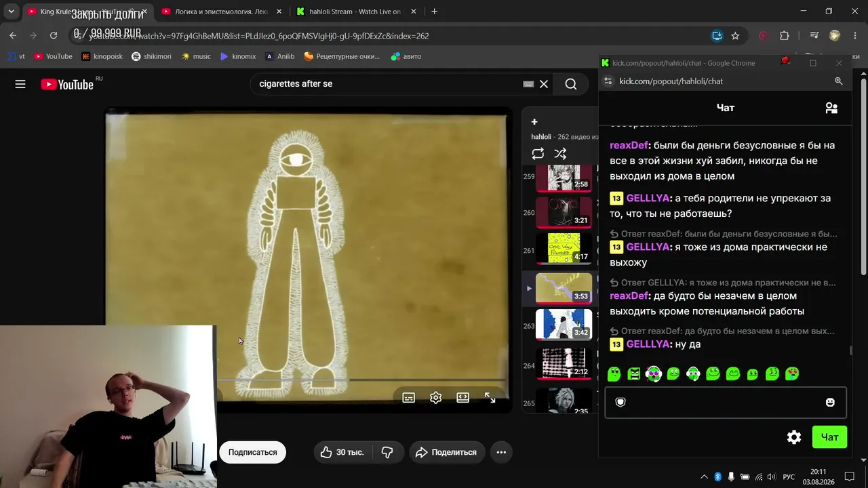Open Kick chat settings gear
The image size is (868, 488).
[x=794, y=437]
